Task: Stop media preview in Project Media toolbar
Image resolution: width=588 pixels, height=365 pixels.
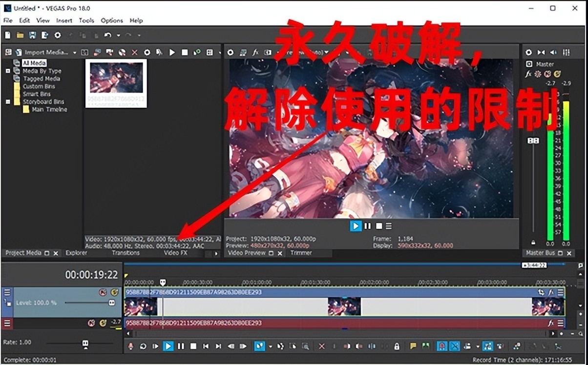Action: coord(185,52)
